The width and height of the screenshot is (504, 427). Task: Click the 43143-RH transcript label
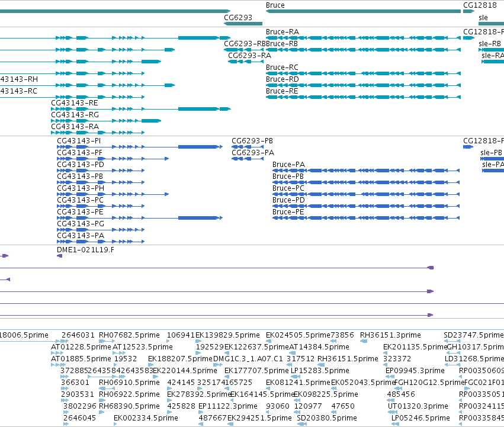pos(19,79)
